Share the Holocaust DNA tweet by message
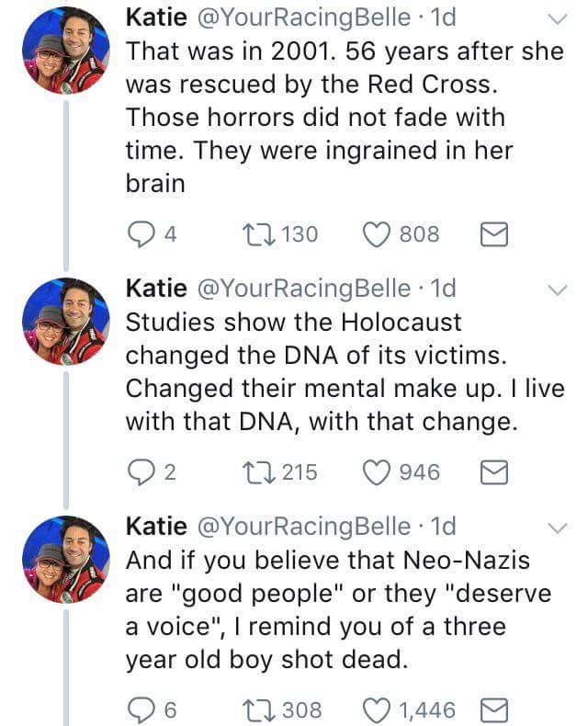The image size is (588, 726). (x=493, y=472)
